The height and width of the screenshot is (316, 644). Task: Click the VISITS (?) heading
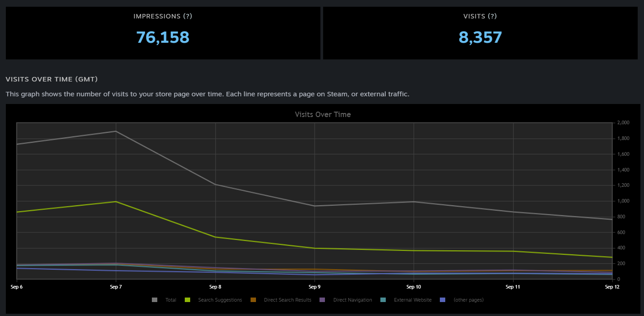[480, 16]
